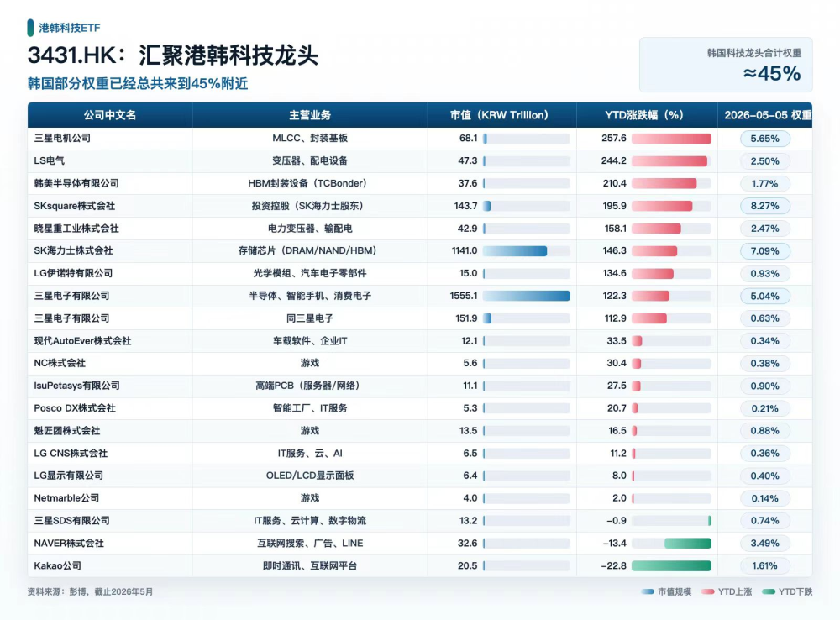Select the LG伊诺特有限公司 company name
Viewport: 840px width, 620px height.
[73, 273]
